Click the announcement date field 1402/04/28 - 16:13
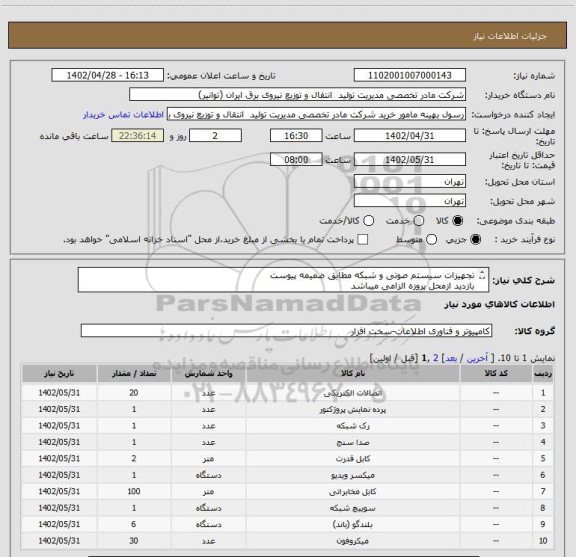Viewport: 576px width, 557px height. (107, 75)
